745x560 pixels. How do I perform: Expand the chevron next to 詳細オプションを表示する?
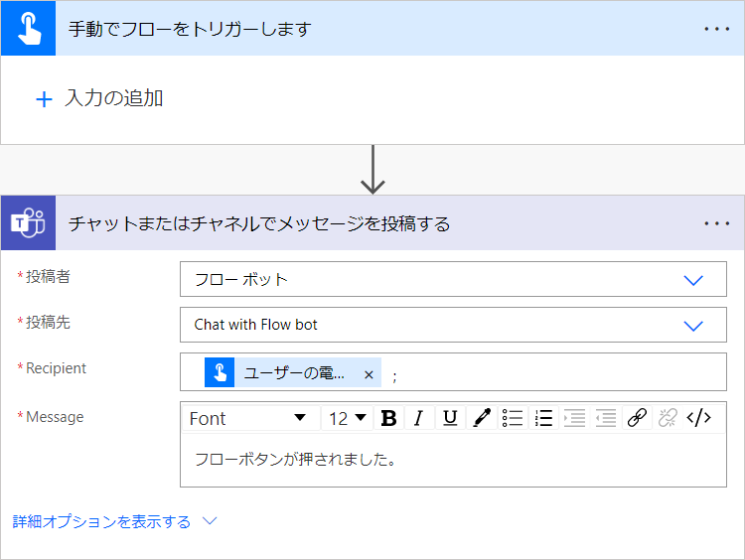[x=210, y=520]
